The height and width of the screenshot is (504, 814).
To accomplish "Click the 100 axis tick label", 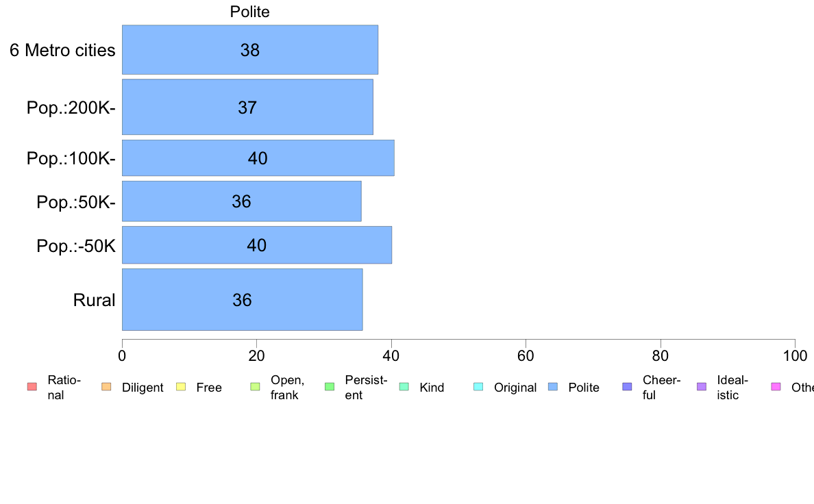I will 795,355.
